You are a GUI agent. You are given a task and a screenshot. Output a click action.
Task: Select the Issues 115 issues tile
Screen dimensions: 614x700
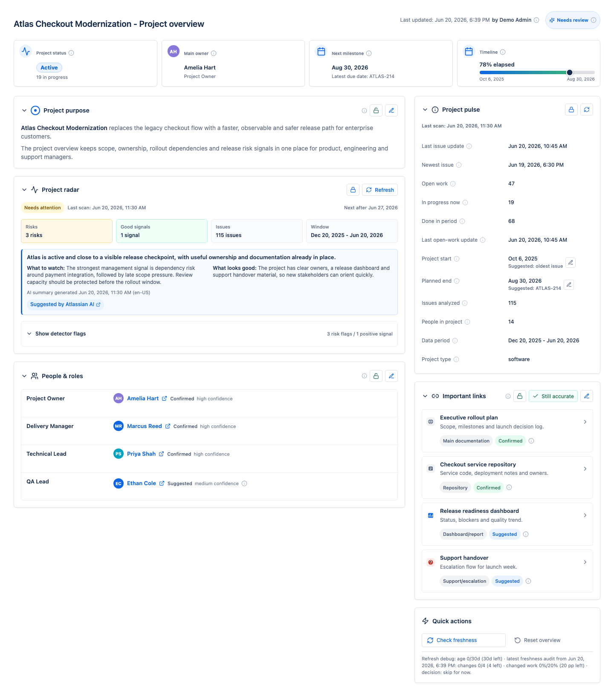(257, 231)
